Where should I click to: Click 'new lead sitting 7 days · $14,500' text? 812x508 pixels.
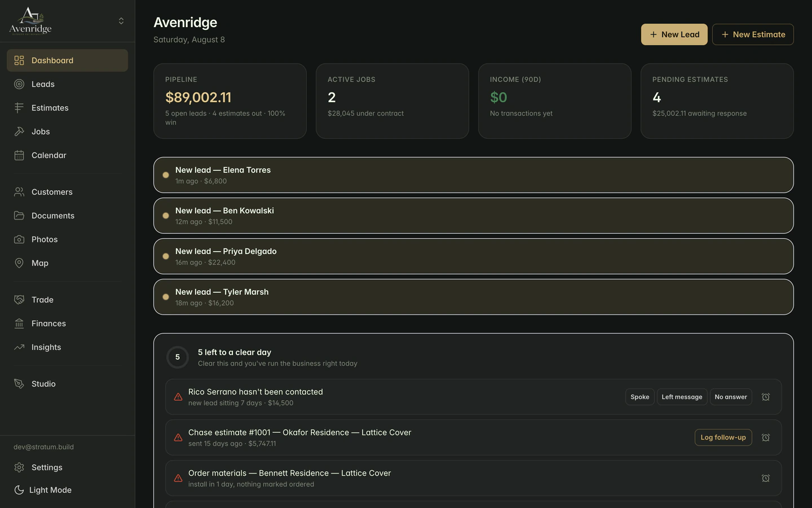coord(241,403)
